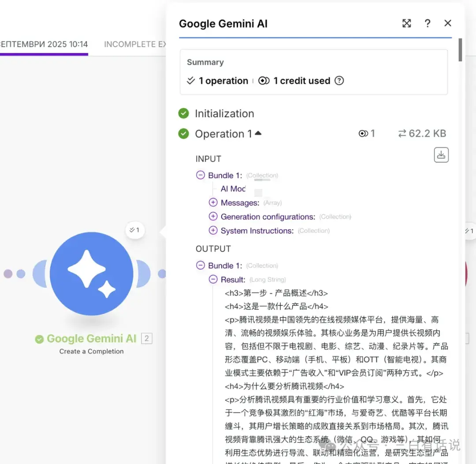Click the '<h4>这是一款什么产品</h4>' result line
The image size is (476, 464).
tap(276, 307)
